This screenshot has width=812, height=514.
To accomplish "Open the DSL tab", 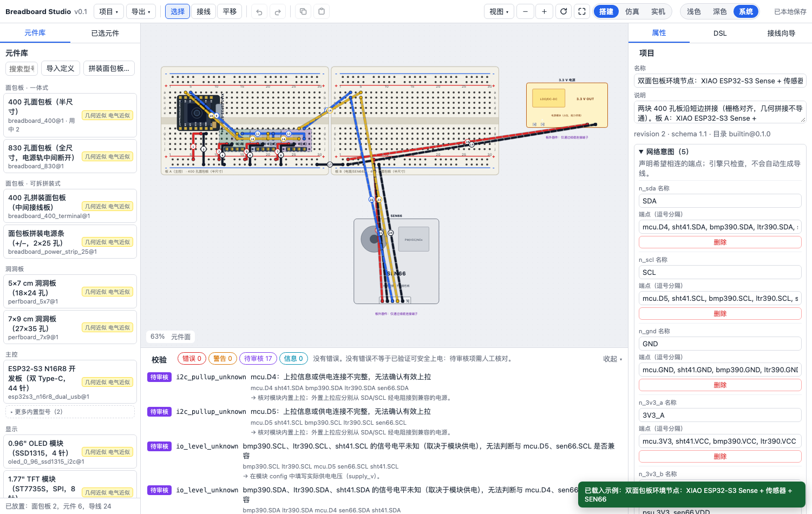I will [x=720, y=33].
